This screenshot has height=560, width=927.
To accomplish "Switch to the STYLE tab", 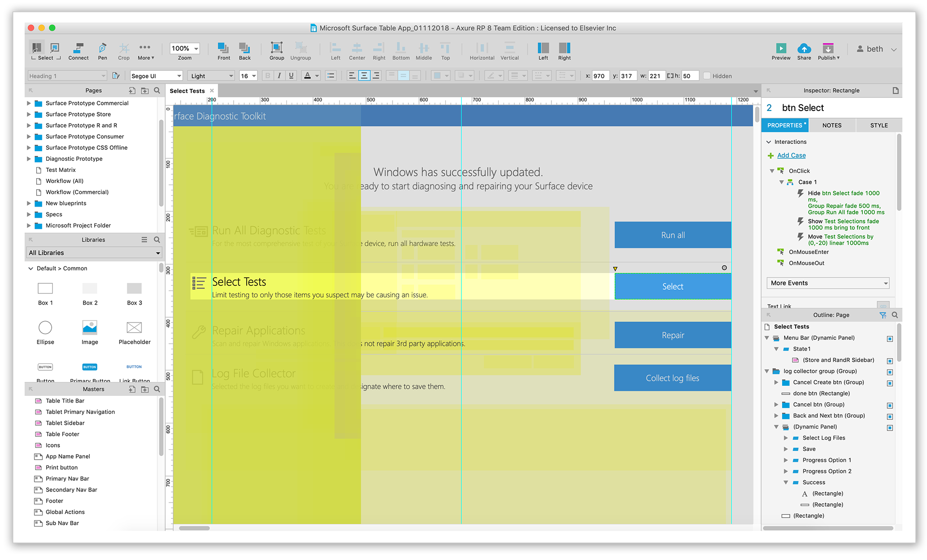I will click(x=879, y=126).
